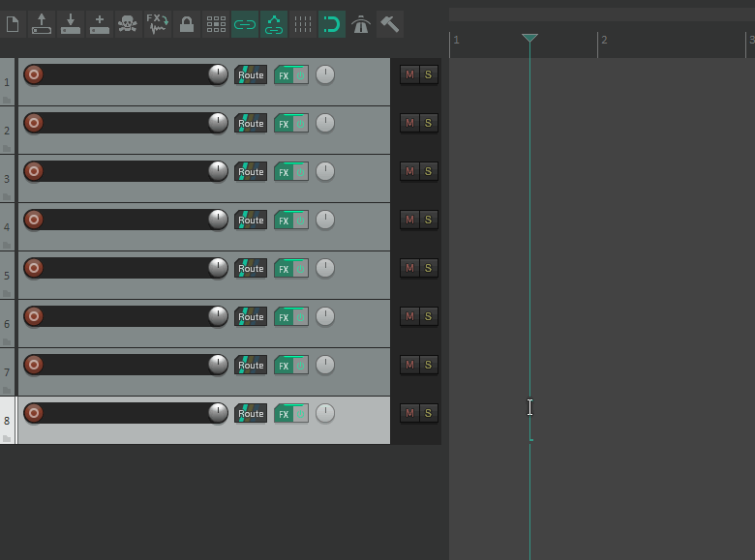The width and height of the screenshot is (755, 560).
Task: Click the three-by-three grid toolbar icon
Action: [216, 24]
